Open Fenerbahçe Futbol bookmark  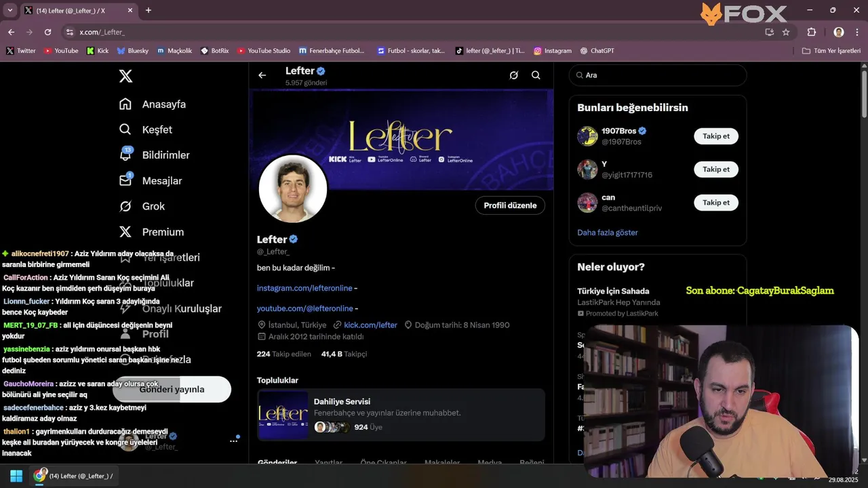[x=332, y=51]
